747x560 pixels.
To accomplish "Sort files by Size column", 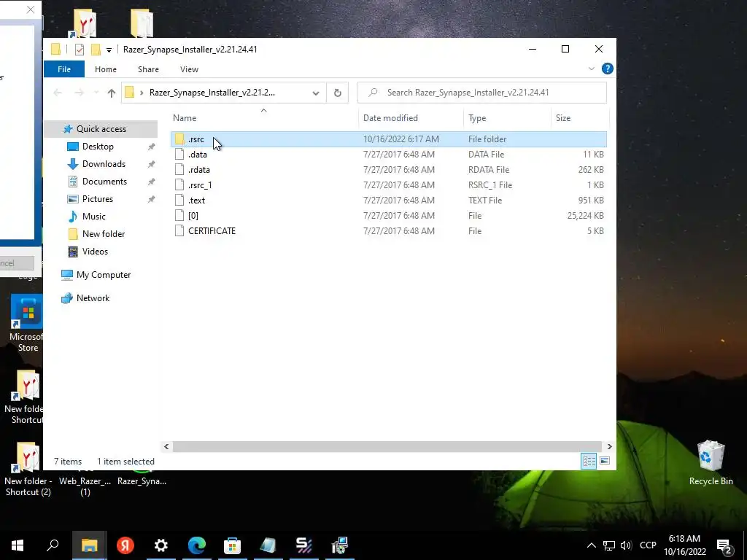I will (x=563, y=117).
